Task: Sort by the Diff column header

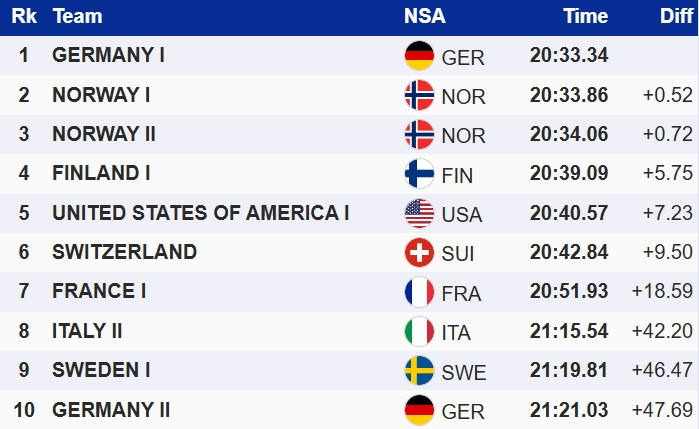Action: pyautogui.click(x=674, y=16)
